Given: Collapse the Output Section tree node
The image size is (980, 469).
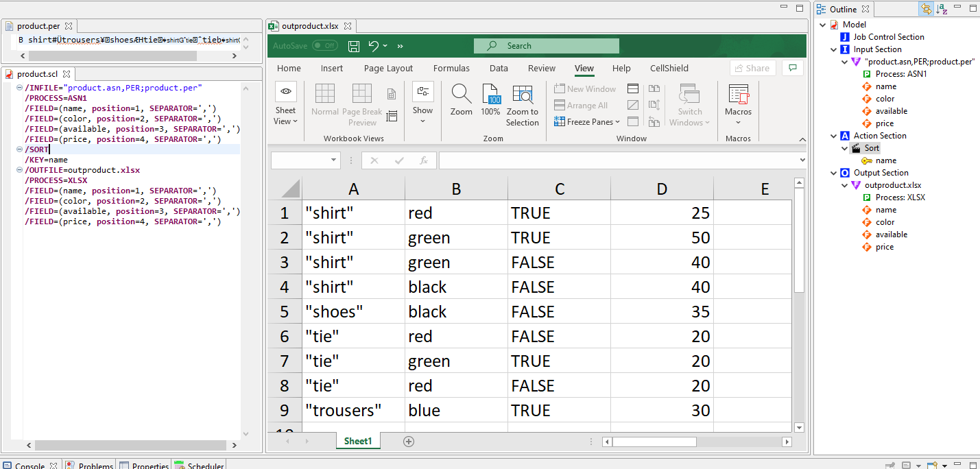Looking at the screenshot, I should pyautogui.click(x=834, y=173).
